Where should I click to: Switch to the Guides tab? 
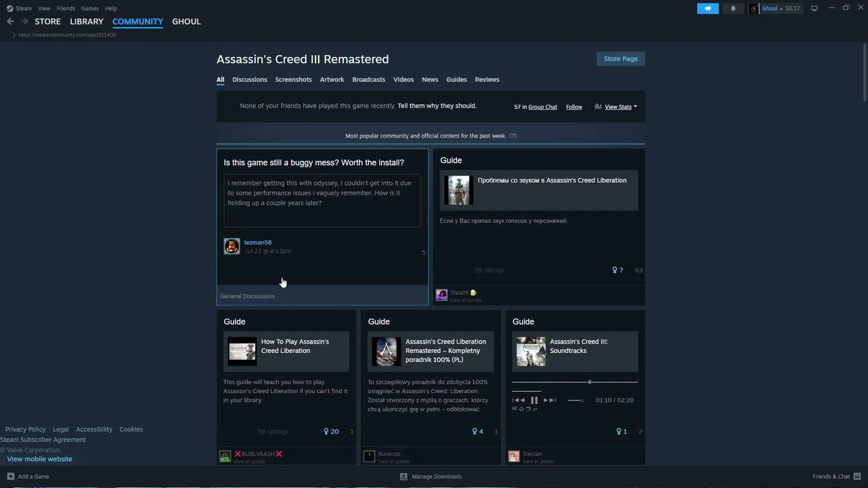[x=456, y=79]
